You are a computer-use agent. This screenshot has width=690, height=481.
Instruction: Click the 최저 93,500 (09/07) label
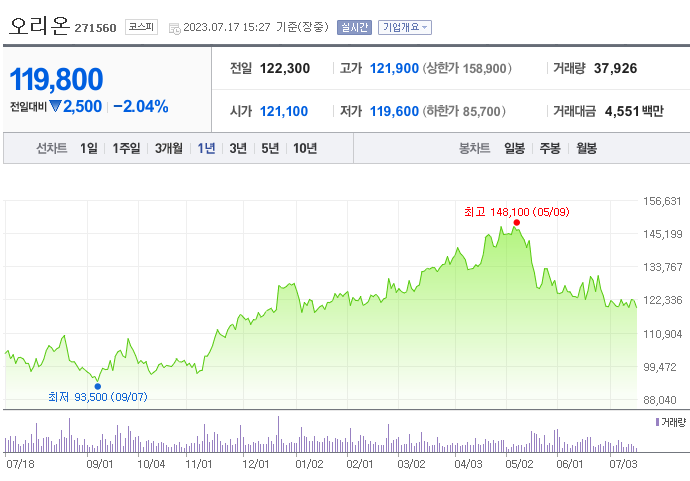98,397
